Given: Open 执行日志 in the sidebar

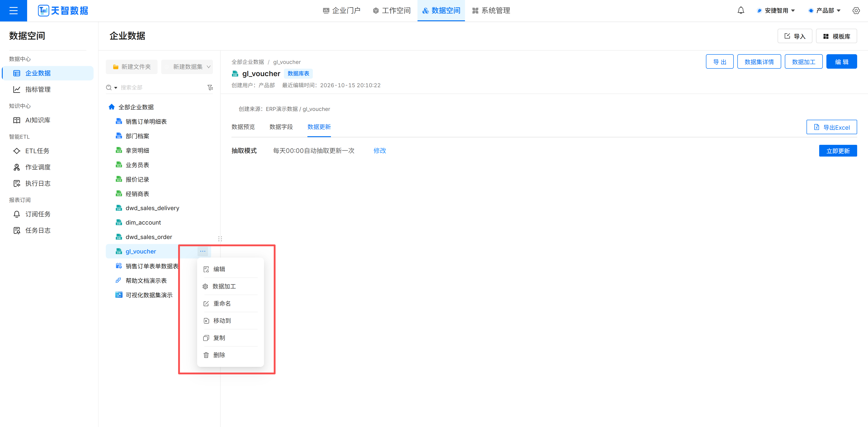Looking at the screenshot, I should [47, 183].
